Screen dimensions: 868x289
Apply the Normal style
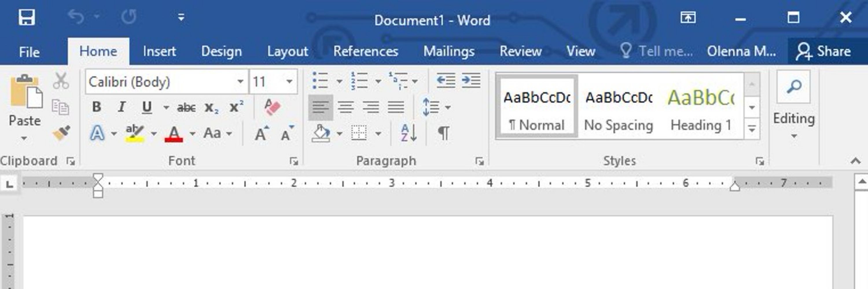point(537,106)
